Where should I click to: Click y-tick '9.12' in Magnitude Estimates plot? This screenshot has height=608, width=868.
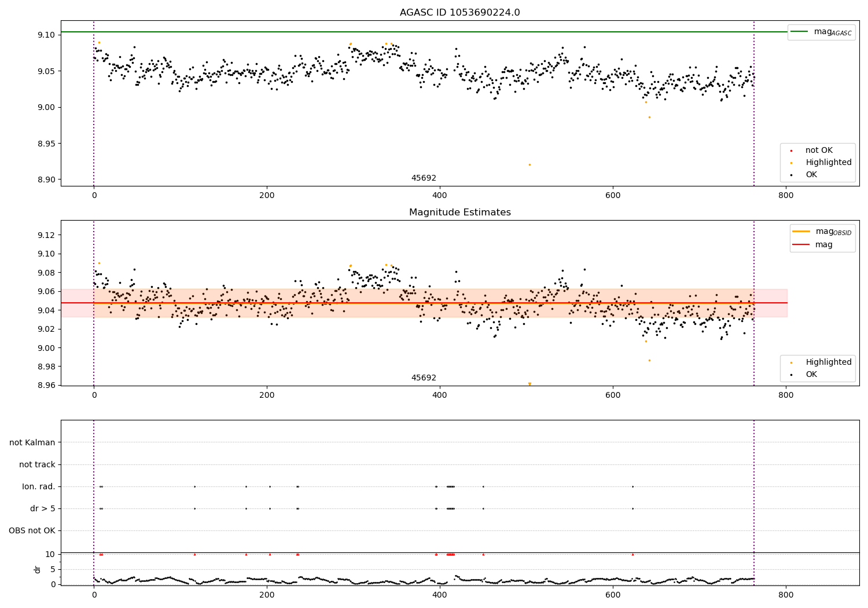(46, 235)
